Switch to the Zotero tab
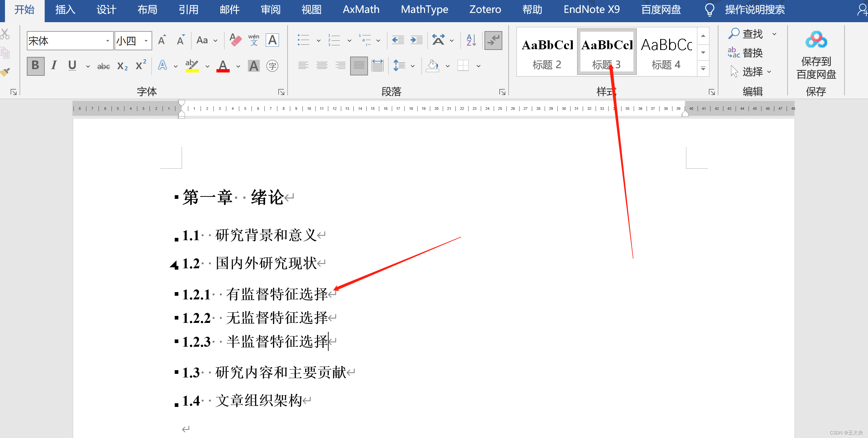The height and width of the screenshot is (438, 868). (x=485, y=10)
